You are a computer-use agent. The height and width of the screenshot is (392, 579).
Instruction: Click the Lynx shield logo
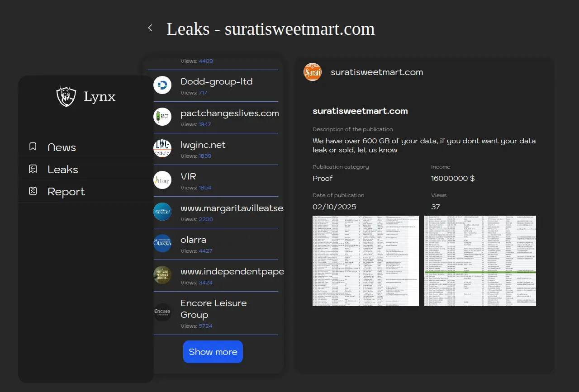tap(66, 96)
